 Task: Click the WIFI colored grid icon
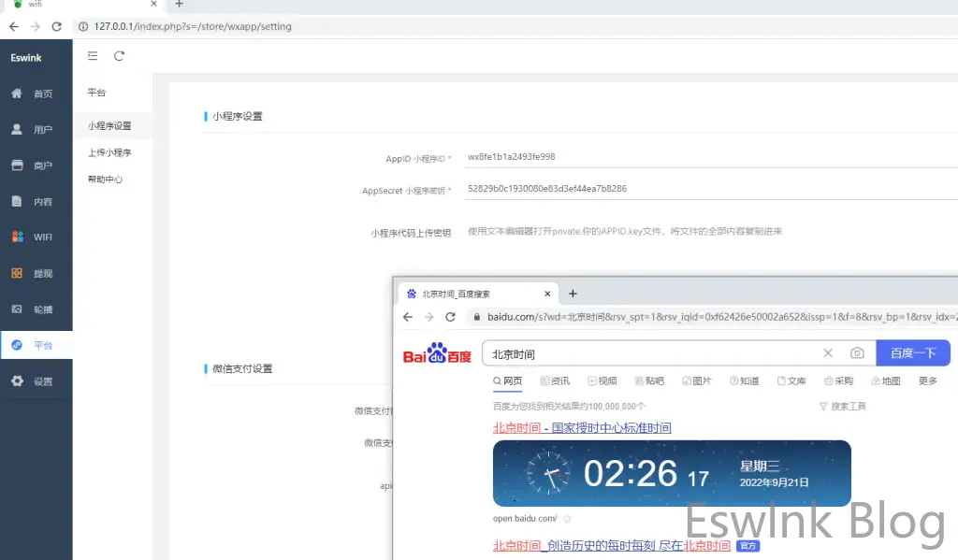[17, 237]
